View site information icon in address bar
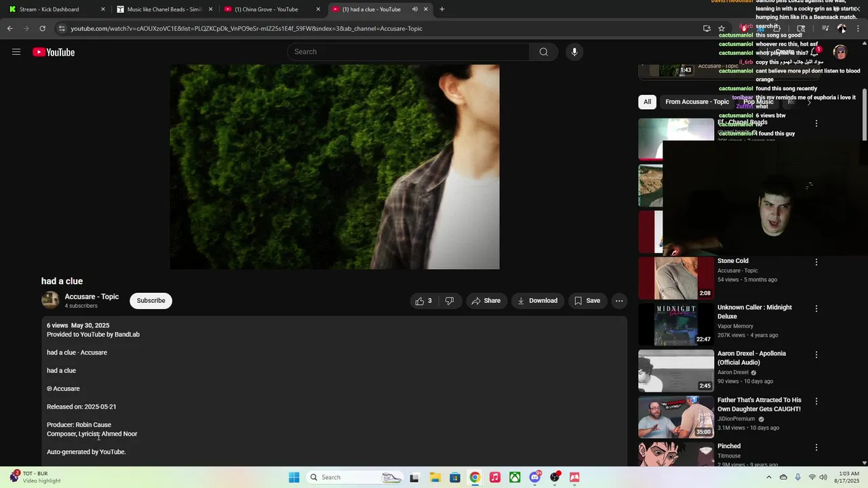Image resolution: width=868 pixels, height=488 pixels. [62, 28]
